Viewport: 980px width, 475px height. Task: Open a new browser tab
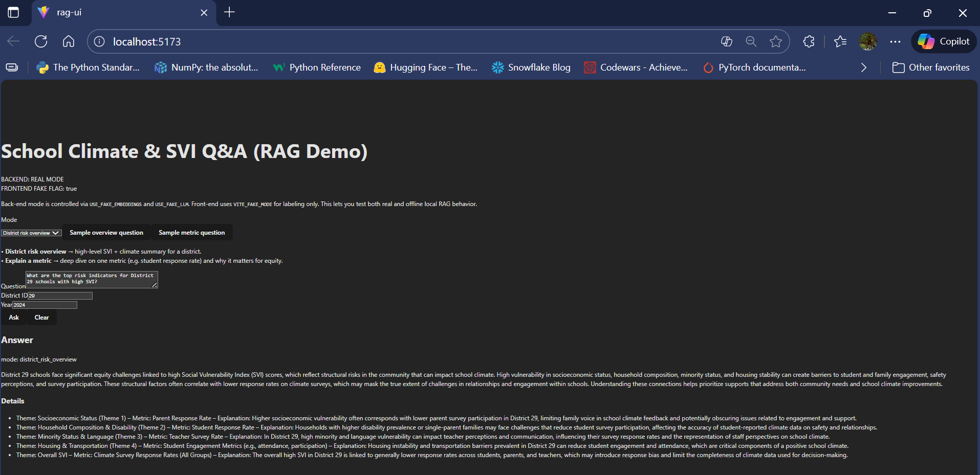click(x=229, y=12)
